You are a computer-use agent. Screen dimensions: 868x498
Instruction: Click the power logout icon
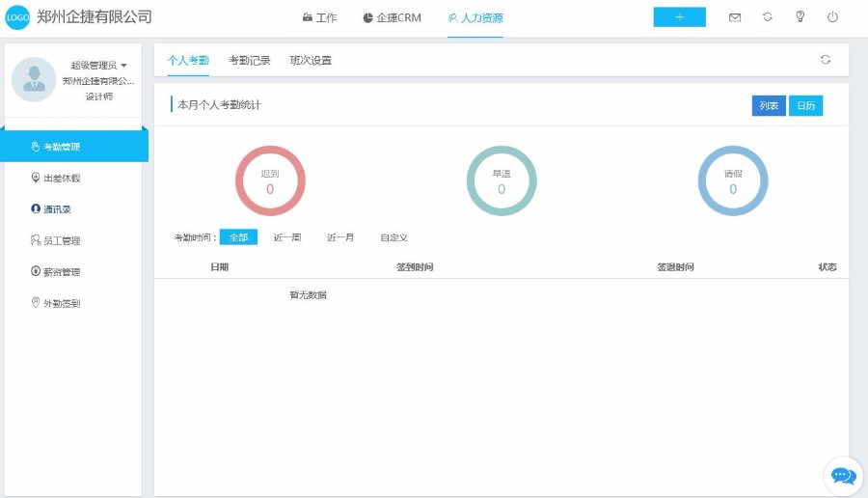point(832,17)
